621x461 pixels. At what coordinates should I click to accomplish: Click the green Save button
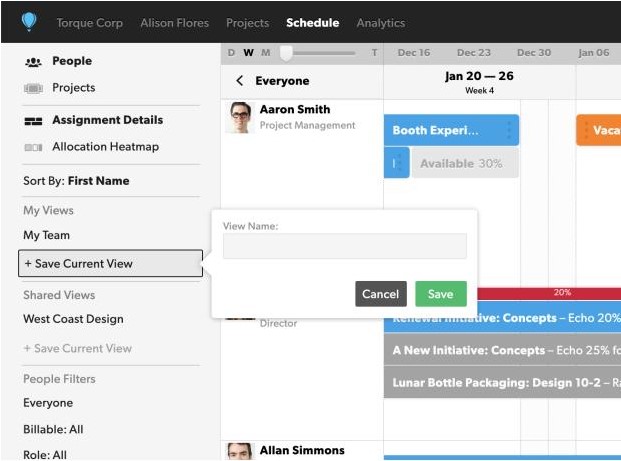click(x=441, y=294)
